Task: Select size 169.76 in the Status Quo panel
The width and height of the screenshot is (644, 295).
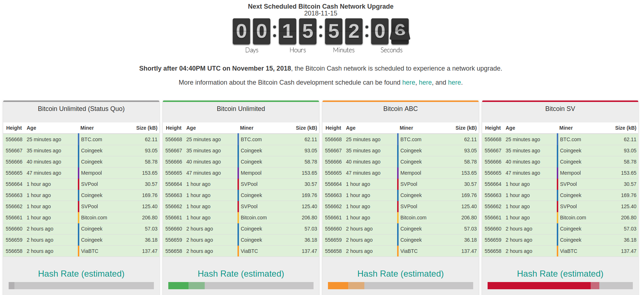Action: [x=150, y=195]
